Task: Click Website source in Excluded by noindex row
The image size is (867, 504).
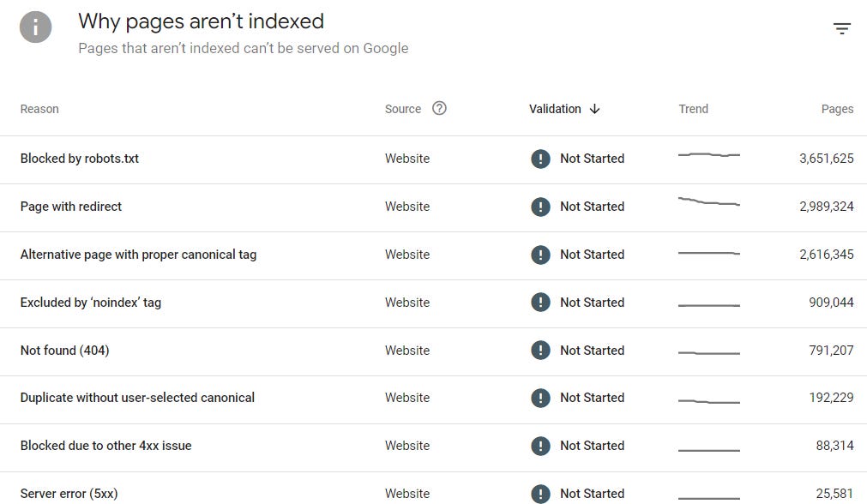Action: 407,303
